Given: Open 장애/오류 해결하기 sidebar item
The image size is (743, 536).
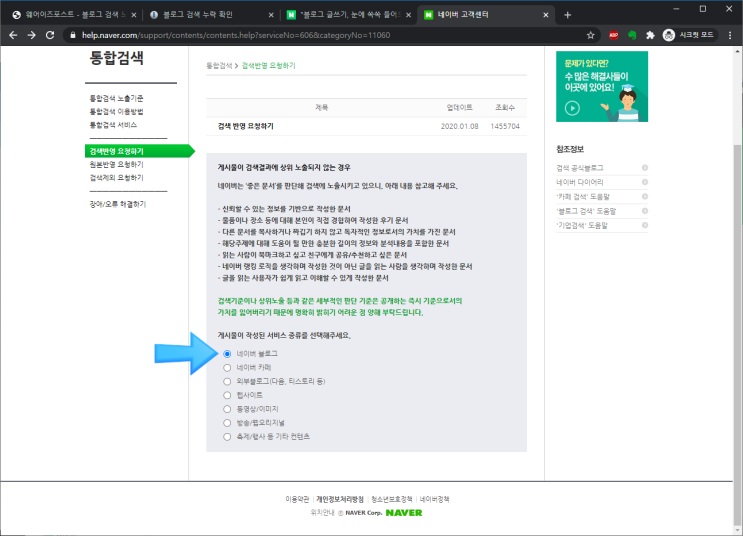Looking at the screenshot, I should point(118,204).
